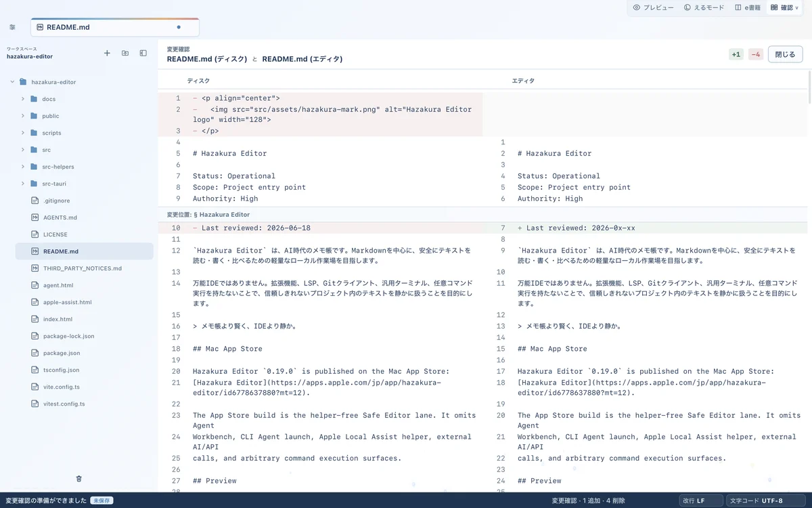The width and height of the screenshot is (812, 508).
Task: Click the −4 deletions badge
Action: click(x=756, y=54)
